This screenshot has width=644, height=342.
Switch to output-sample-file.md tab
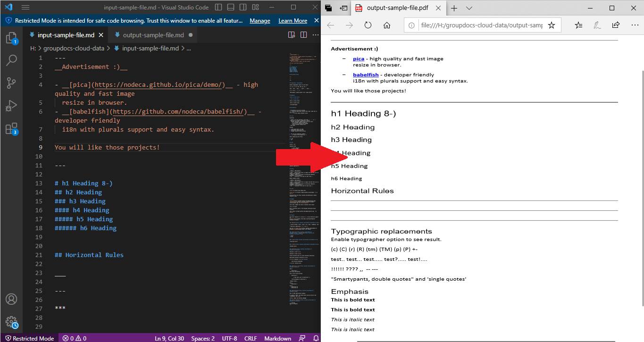tap(153, 35)
